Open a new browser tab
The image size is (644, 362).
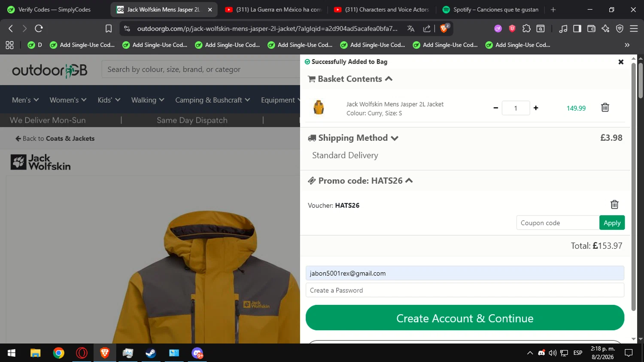[x=553, y=9]
